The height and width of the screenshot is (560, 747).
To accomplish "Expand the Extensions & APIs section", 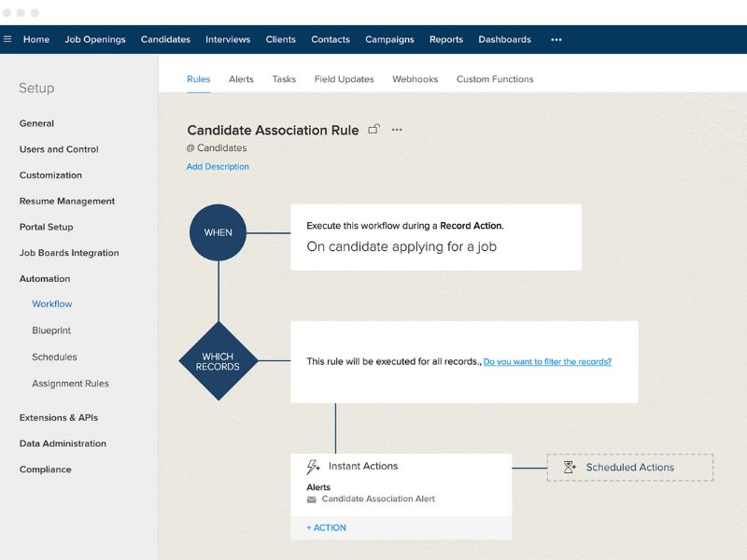I will point(59,418).
